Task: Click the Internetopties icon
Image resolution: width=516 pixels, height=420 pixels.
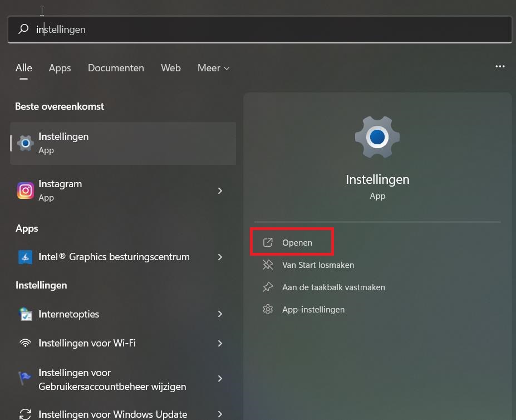Action: point(26,314)
